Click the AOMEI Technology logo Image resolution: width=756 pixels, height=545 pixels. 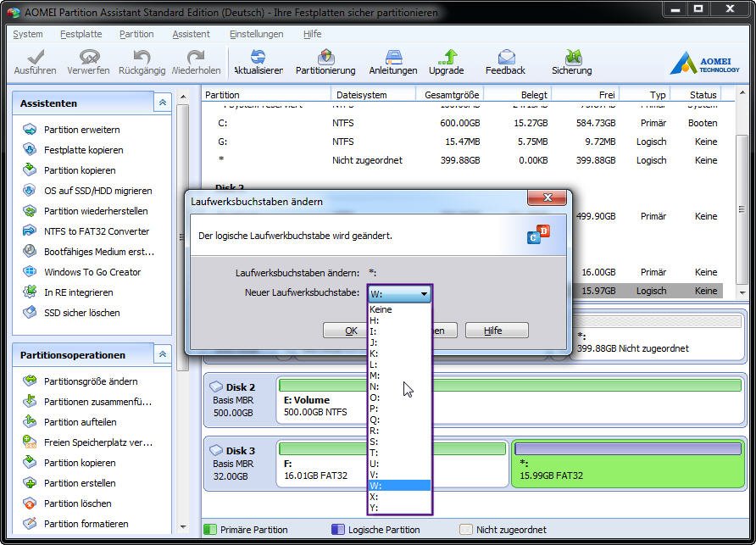[705, 64]
